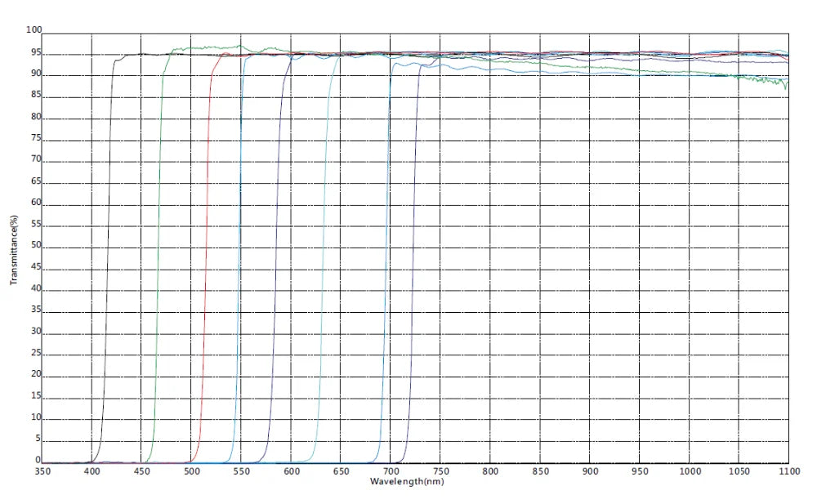Click the 80 transmittance tick label
This screenshot has width=817, height=504.
pos(36,117)
